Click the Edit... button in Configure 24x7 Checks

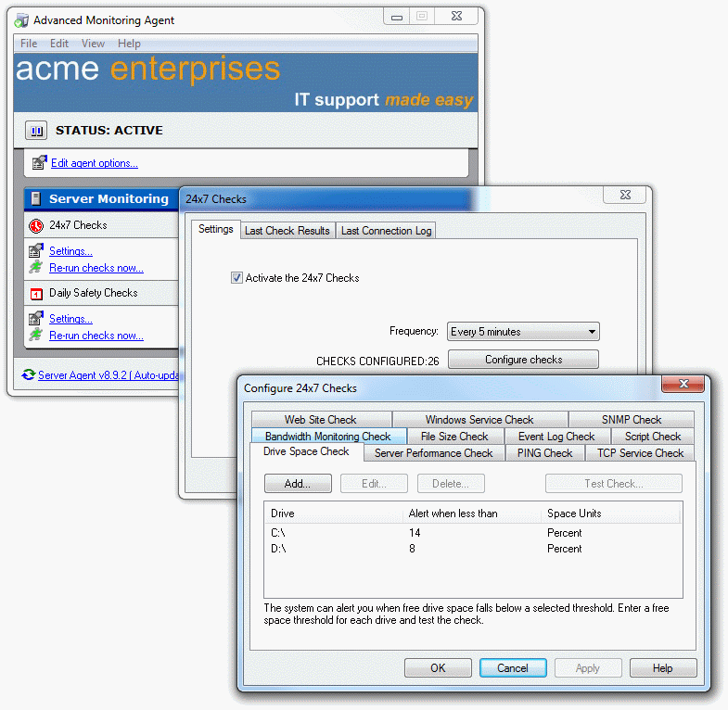pos(374,484)
